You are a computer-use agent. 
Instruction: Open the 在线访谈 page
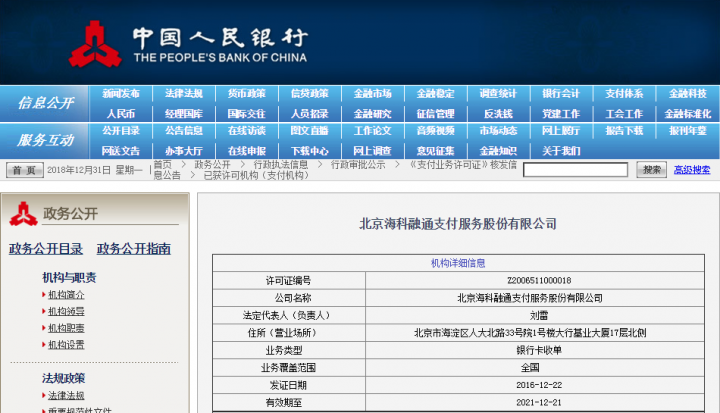tap(247, 131)
